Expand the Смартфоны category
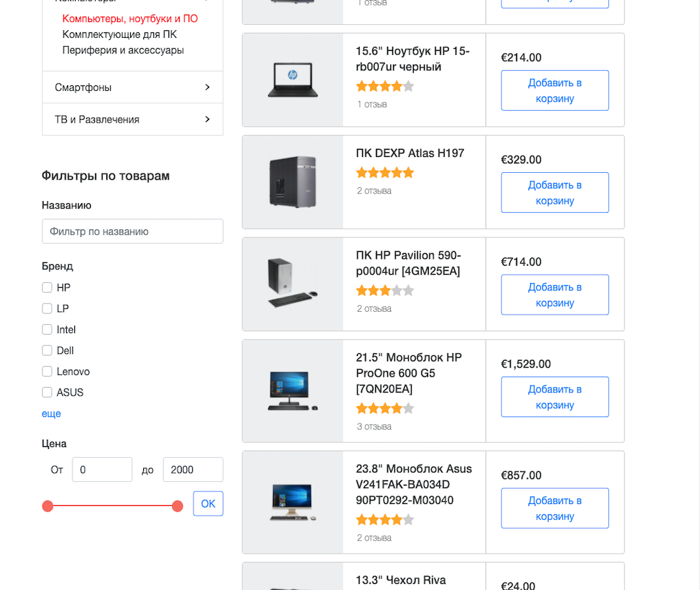The width and height of the screenshot is (700, 590). [x=133, y=87]
